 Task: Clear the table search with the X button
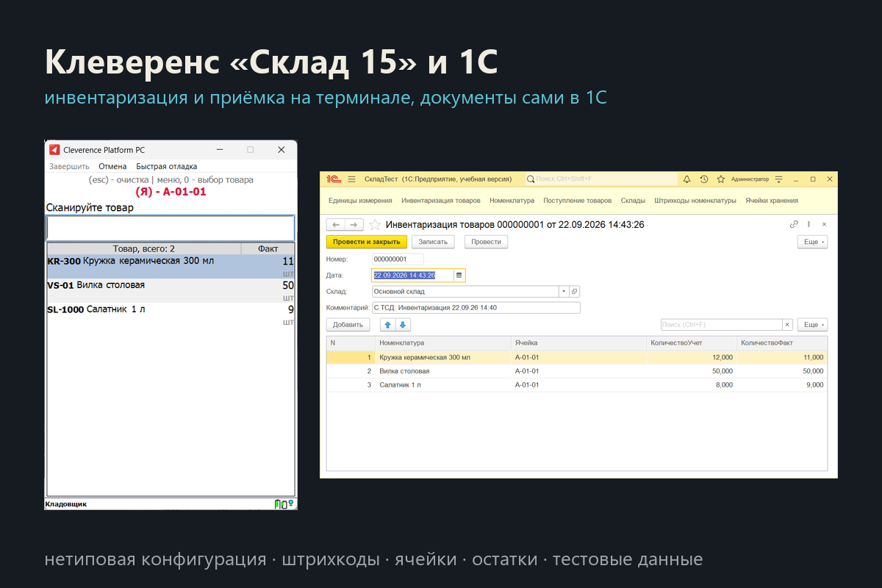pos(787,324)
